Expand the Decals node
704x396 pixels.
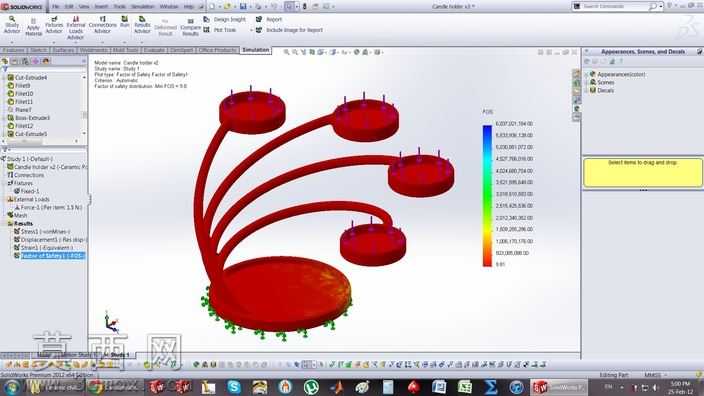point(586,90)
